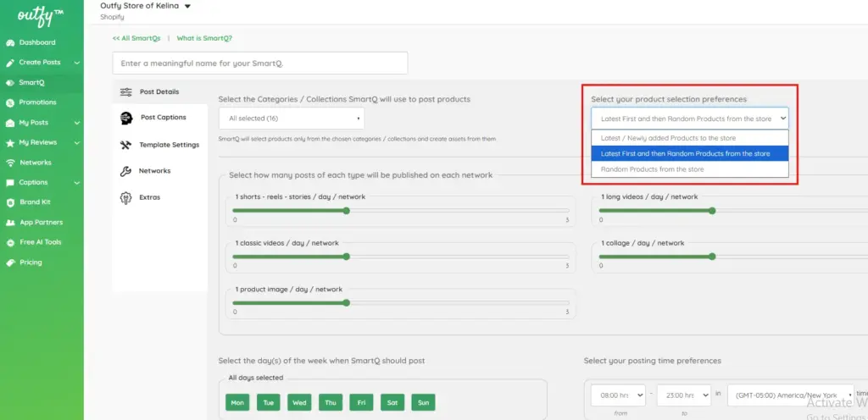This screenshot has width=868, height=420.
Task: Toggle the Mon day button
Action: pyautogui.click(x=237, y=402)
